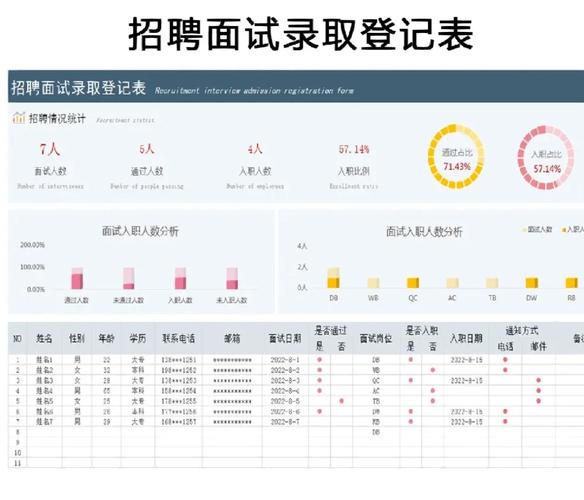584x500 pixels.
Task: Select the 性别 column header
Action: [x=77, y=338]
